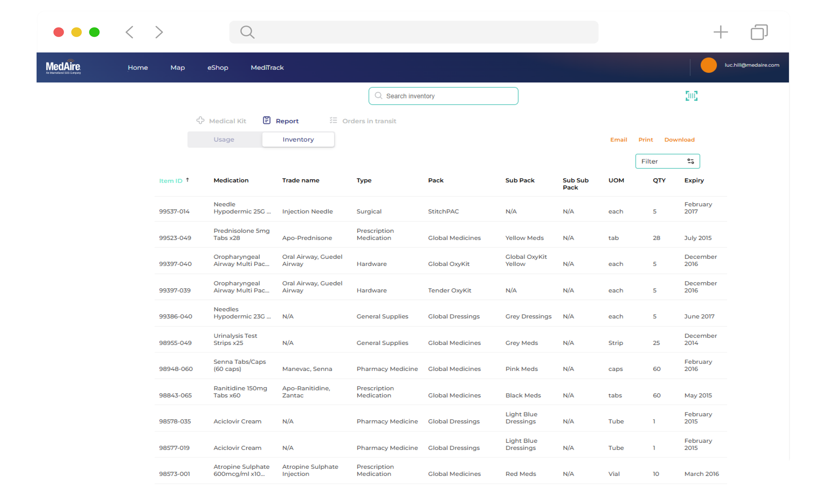
Task: Click the Filter options icon
Action: (690, 161)
